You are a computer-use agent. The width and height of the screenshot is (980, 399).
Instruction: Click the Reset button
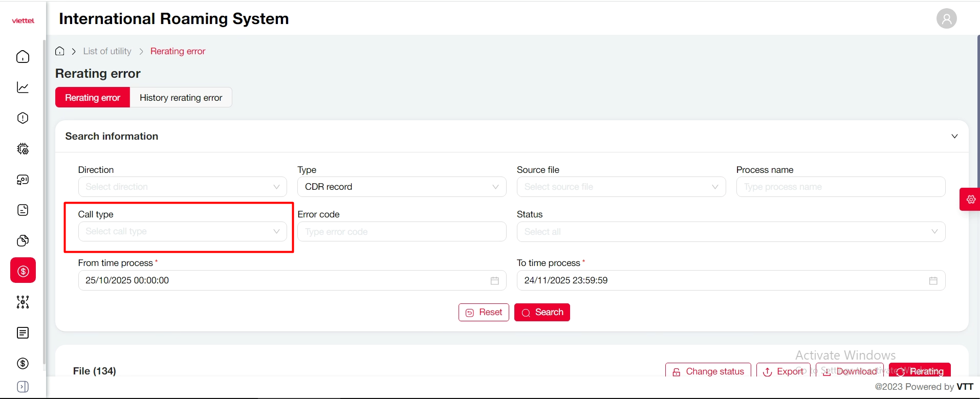pos(484,313)
